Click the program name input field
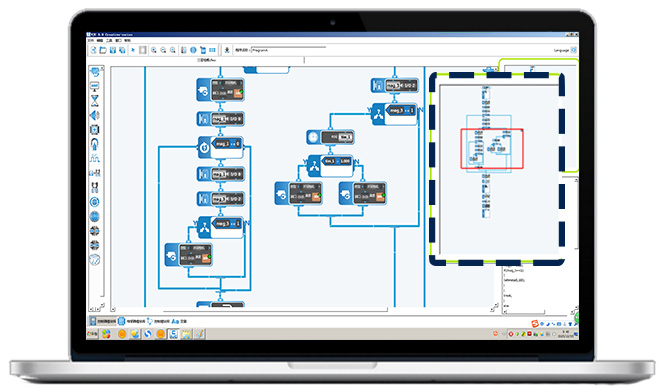 point(288,50)
